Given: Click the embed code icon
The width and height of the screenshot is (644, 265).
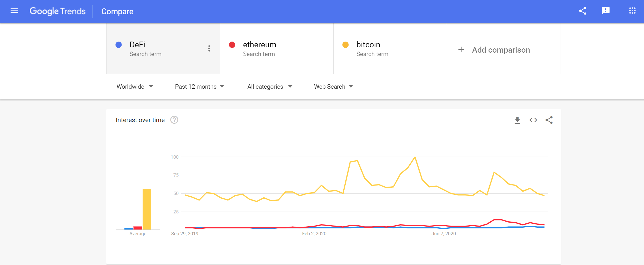Looking at the screenshot, I should click(x=533, y=120).
